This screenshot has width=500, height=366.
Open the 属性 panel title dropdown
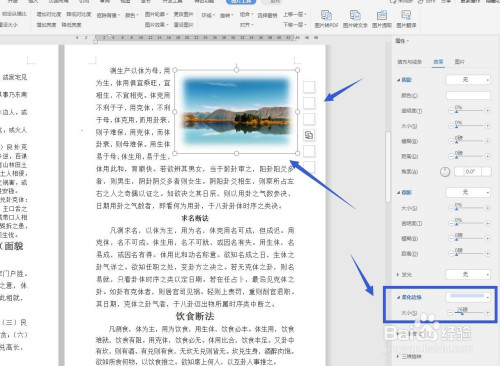tap(402, 41)
